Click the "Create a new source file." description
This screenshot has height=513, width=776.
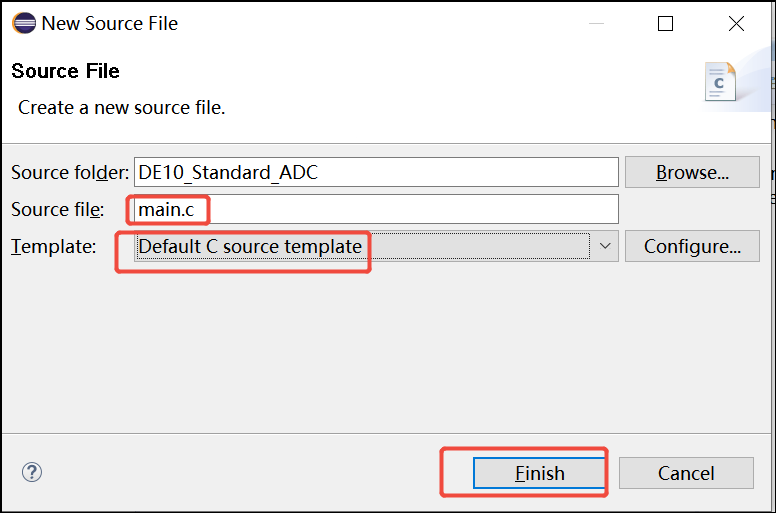(121, 107)
